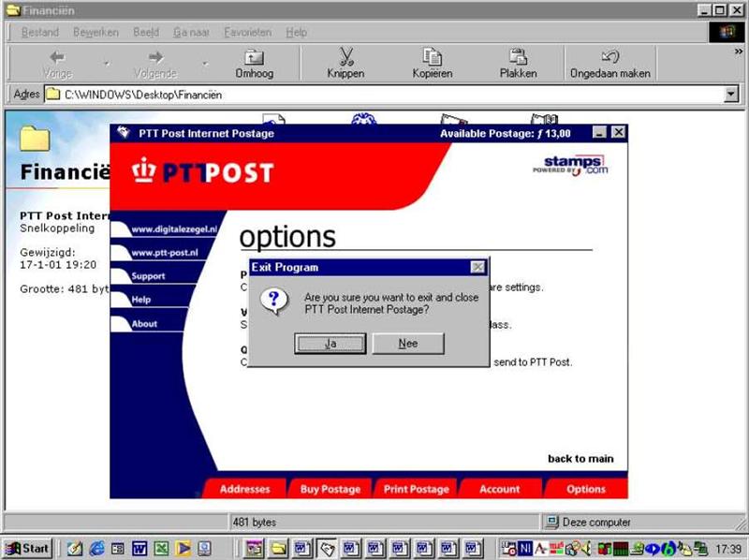The height and width of the screenshot is (560, 749).
Task: Click the Show Desktop quick launch icon
Action: [x=75, y=549]
